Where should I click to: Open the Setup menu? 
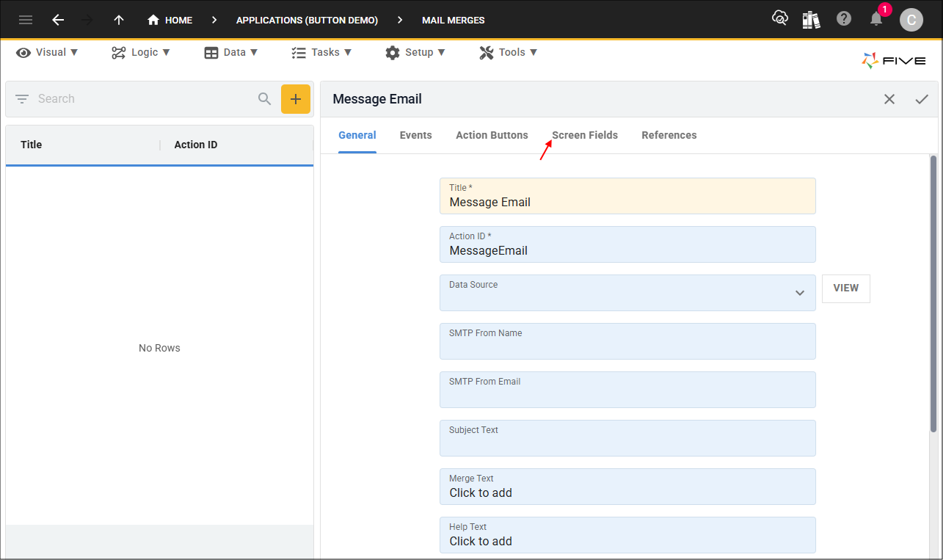[x=415, y=52]
